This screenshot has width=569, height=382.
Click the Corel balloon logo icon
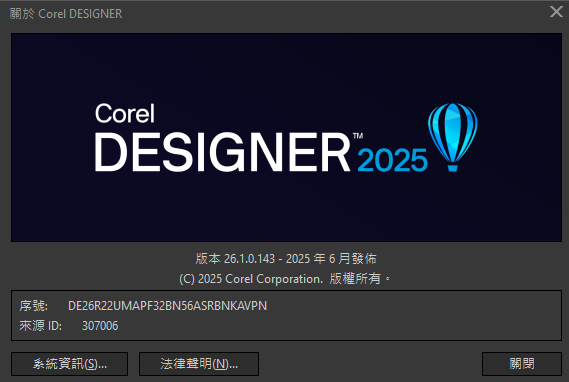453,137
